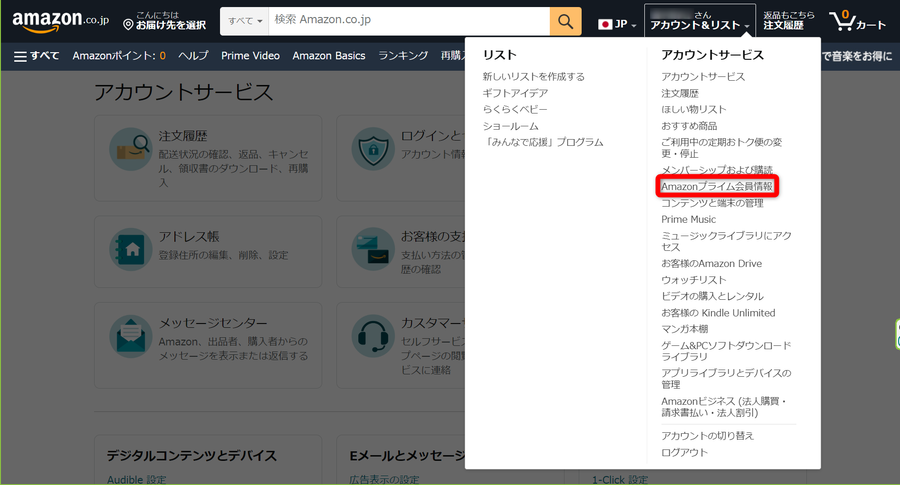
Task: Select Amazonビジネス 法人購買 link
Action: click(724, 407)
